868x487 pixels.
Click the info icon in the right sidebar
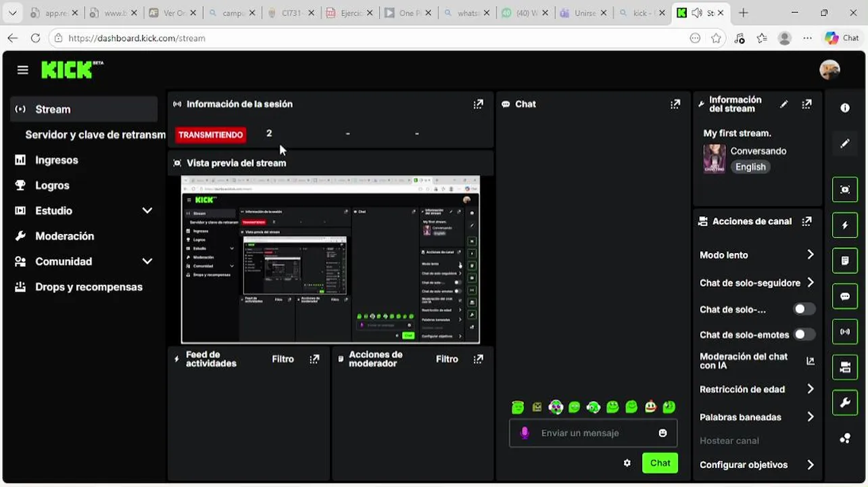point(845,108)
